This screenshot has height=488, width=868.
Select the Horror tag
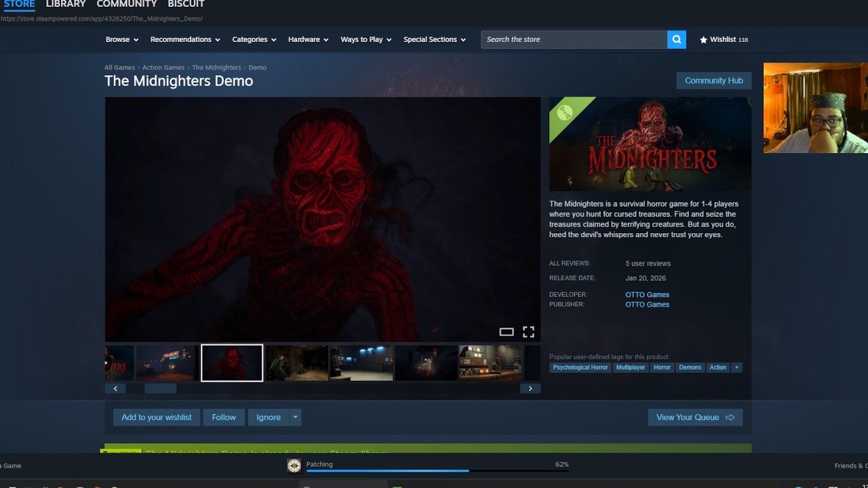pyautogui.click(x=662, y=367)
